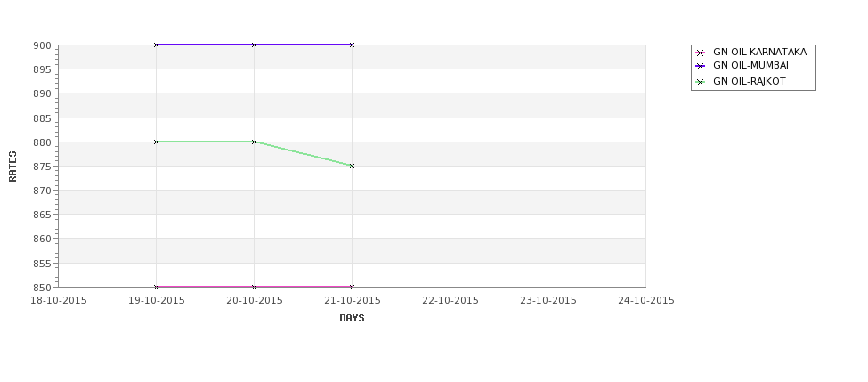Click the 22-10-2015 x-axis date label
The width and height of the screenshot is (868, 382).
pyautogui.click(x=450, y=301)
